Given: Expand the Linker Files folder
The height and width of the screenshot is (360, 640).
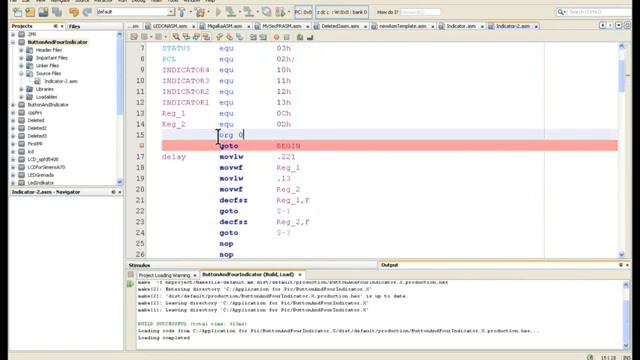Looking at the screenshot, I should 21,66.
